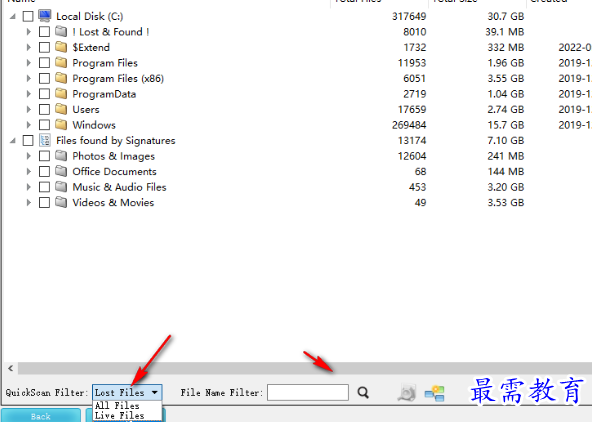
Task: Tick the Windows folder checkbox
Action: coord(44,125)
